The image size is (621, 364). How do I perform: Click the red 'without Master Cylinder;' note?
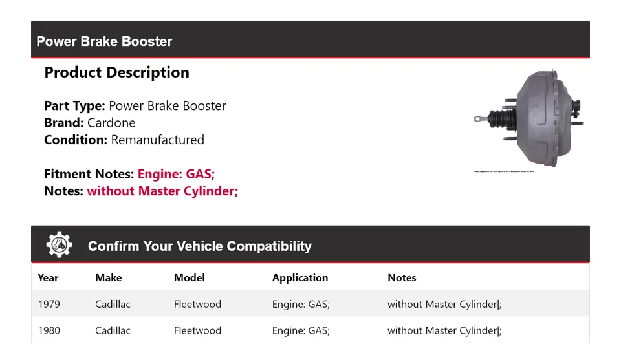point(162,191)
